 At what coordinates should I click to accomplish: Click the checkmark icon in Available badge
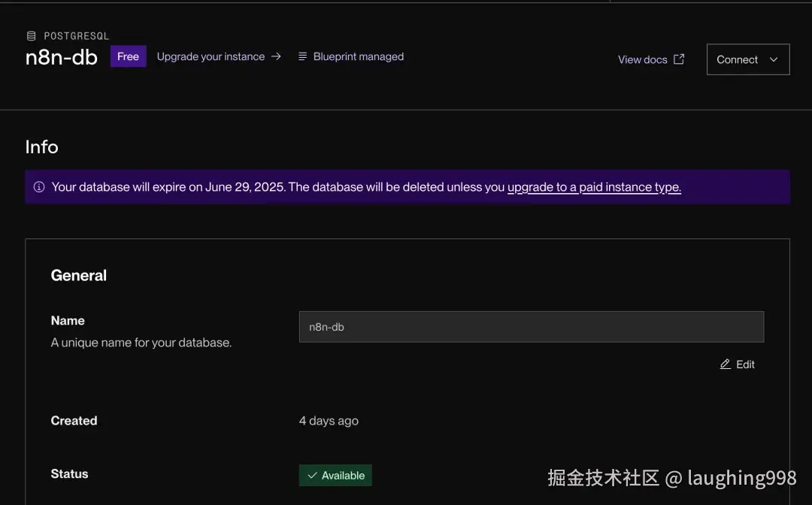coord(312,475)
